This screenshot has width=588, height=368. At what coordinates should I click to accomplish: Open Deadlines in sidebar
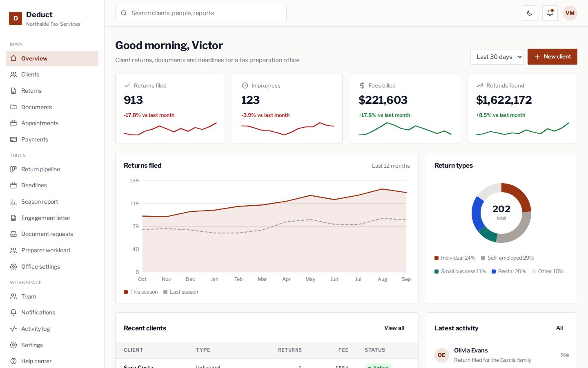coord(52,185)
